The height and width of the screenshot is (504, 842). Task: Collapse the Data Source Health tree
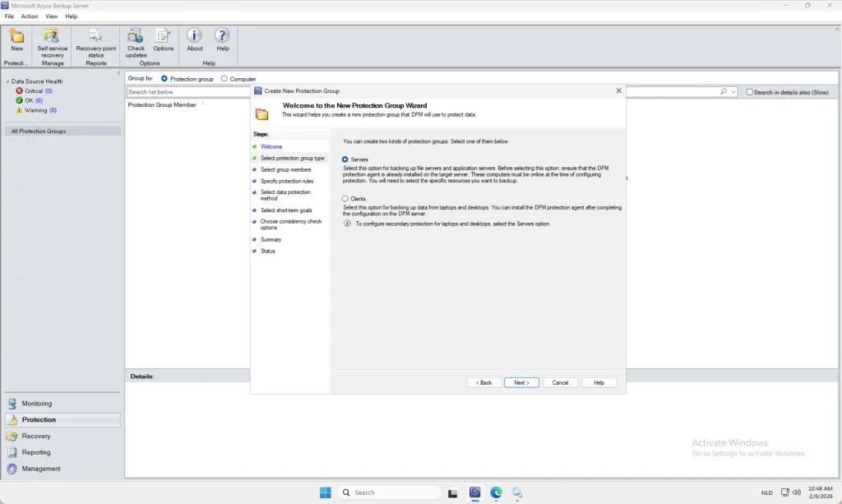[x=7, y=81]
